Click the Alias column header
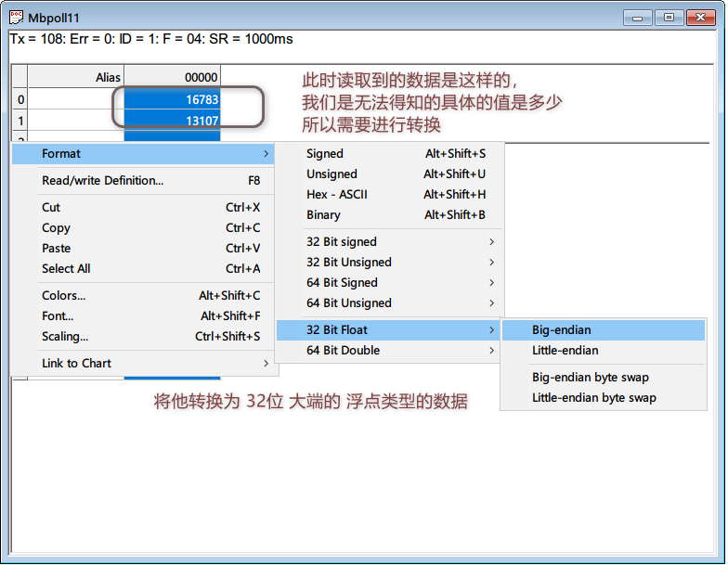728x566 pixels. tap(76, 77)
